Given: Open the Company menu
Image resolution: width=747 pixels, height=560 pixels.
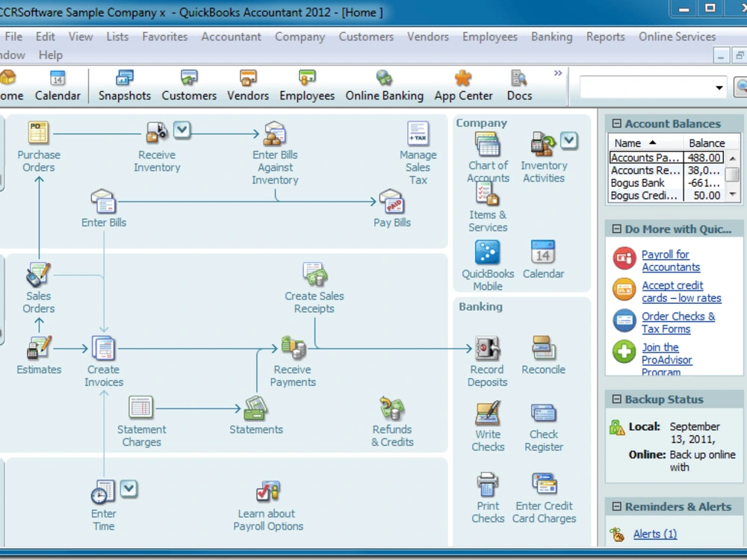Looking at the screenshot, I should 300,37.
